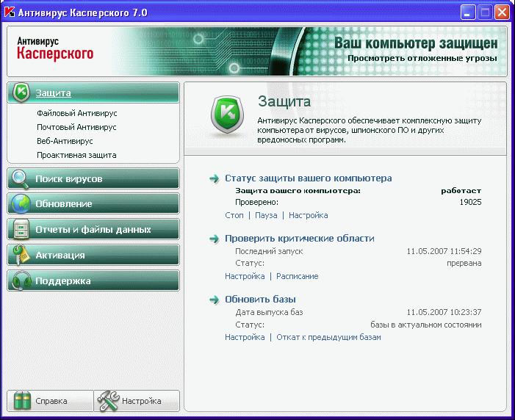Click the headset icon for Поддержка
The image size is (515, 420).
pos(21,281)
